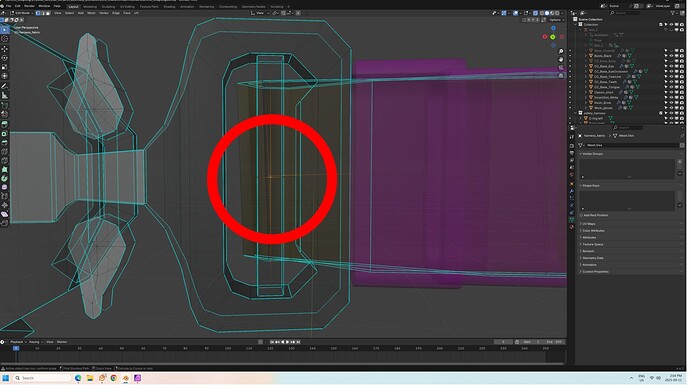Click the timeline horizontal scrollbar

[x=283, y=365]
